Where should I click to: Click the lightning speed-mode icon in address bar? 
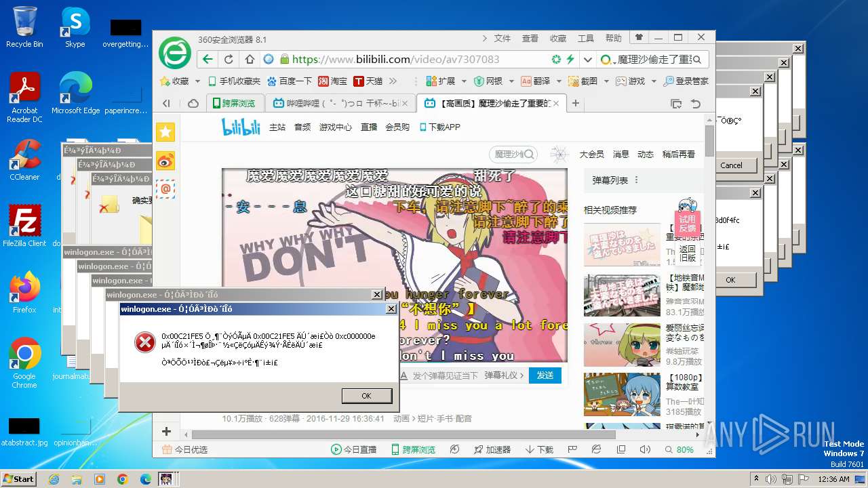click(x=570, y=60)
